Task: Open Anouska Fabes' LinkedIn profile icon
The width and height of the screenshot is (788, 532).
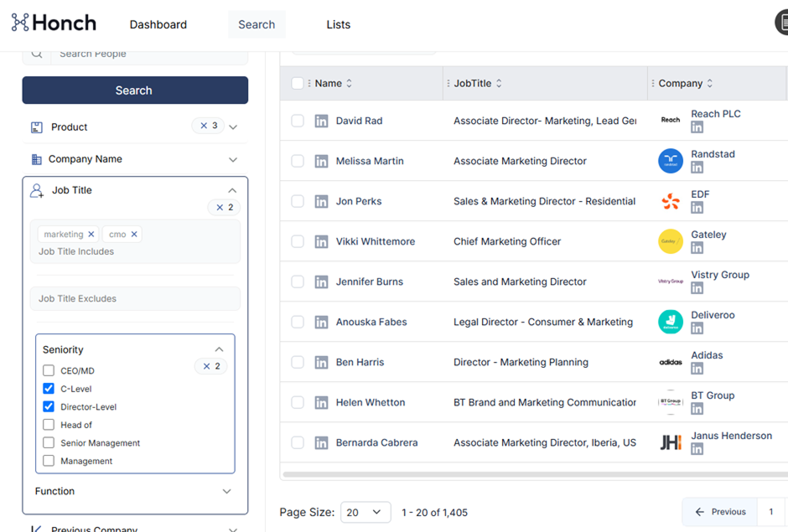Action: pos(321,322)
